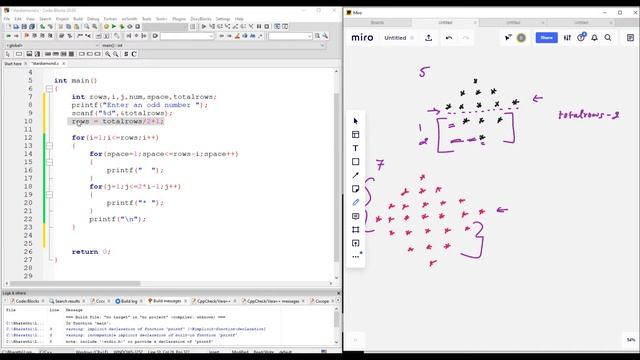This screenshot has width=640, height=360.
Task: Close the current source file tab
Action: pos(64,64)
